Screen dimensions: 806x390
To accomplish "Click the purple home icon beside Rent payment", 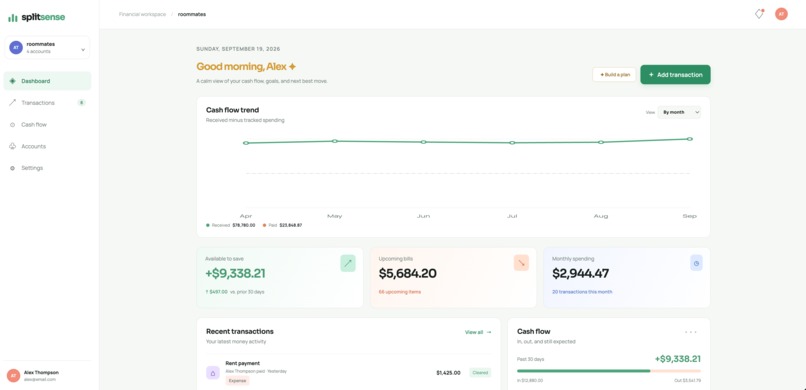I will tap(213, 373).
